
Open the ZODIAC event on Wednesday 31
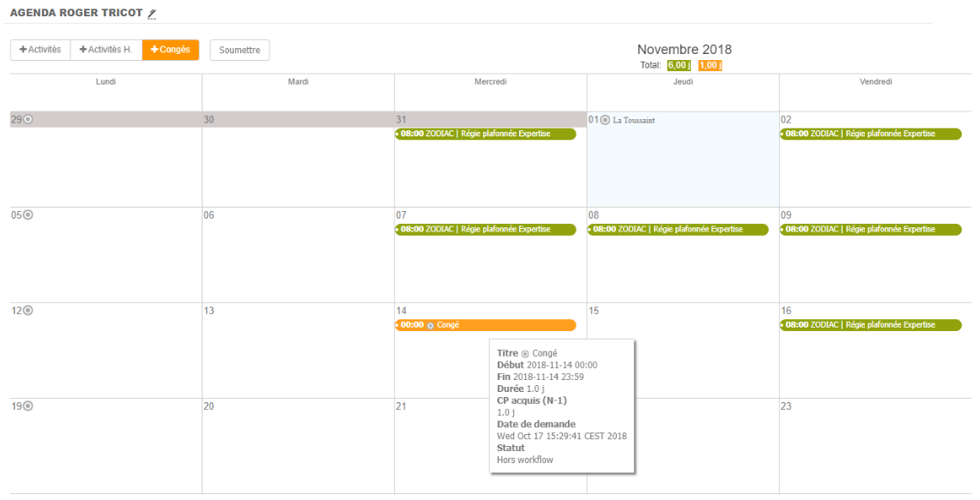[x=486, y=134]
